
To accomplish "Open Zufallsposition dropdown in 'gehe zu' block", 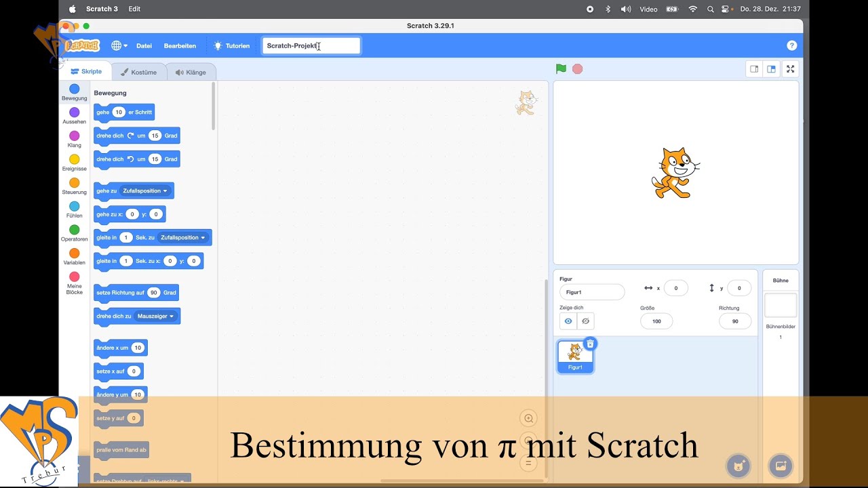I will point(145,190).
